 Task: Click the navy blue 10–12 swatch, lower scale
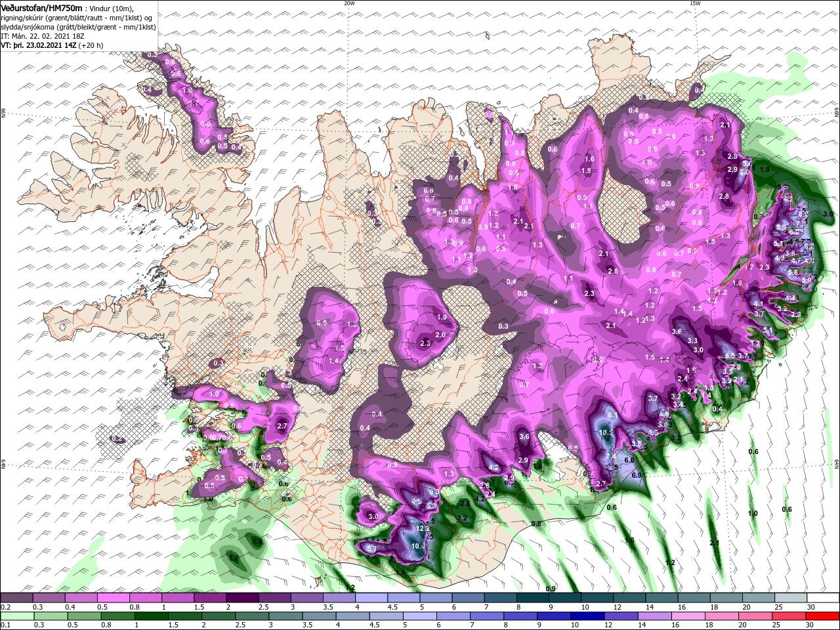588,616
